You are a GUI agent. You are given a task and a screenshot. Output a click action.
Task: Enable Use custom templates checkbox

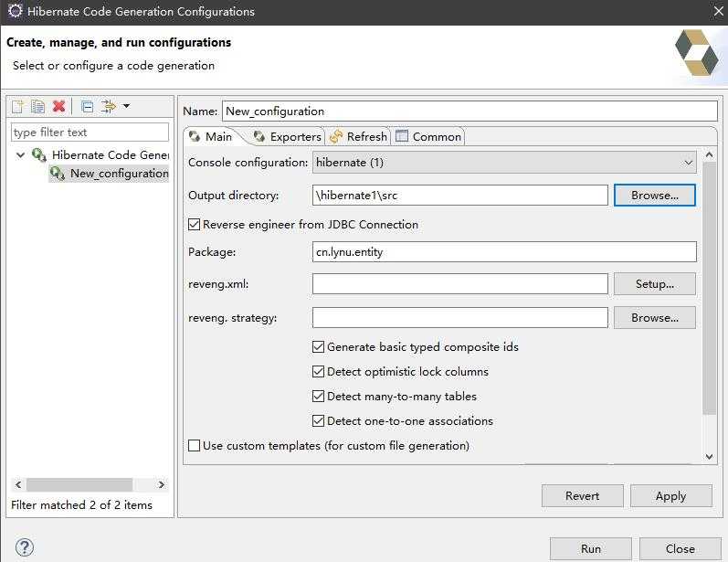click(x=194, y=446)
